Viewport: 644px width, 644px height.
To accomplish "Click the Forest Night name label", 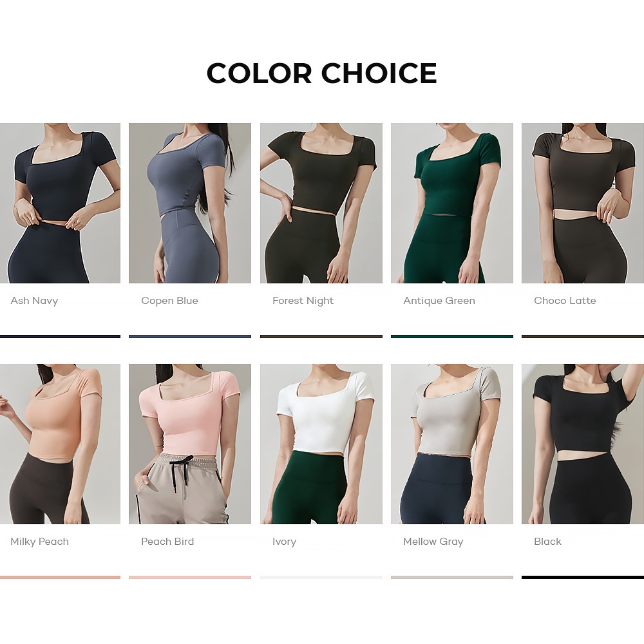I will pos(303,301).
